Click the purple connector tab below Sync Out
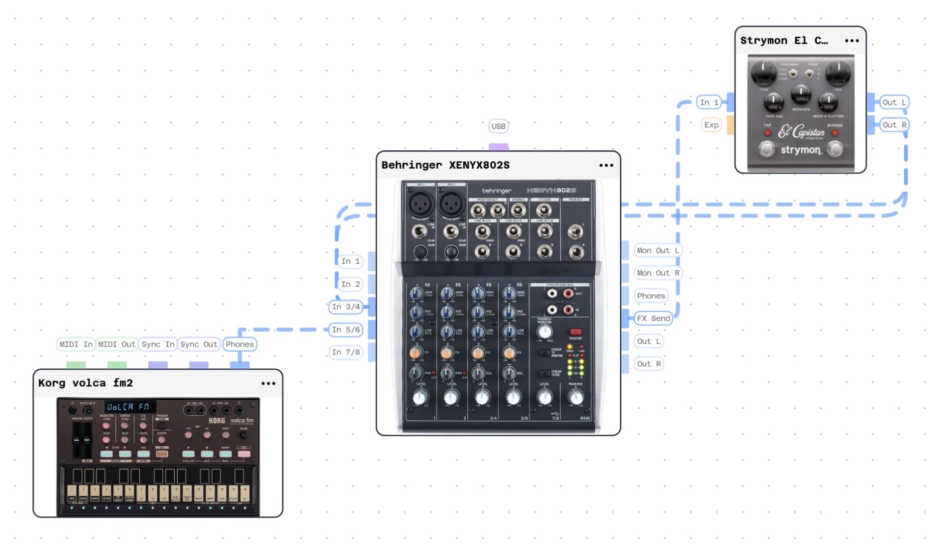This screenshot has height=560, width=942. (199, 365)
